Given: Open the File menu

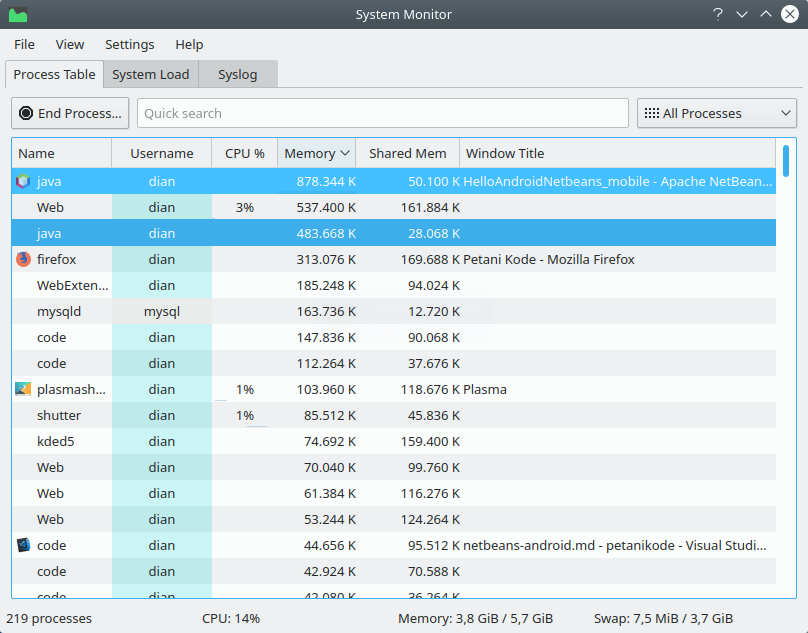Looking at the screenshot, I should (23, 44).
